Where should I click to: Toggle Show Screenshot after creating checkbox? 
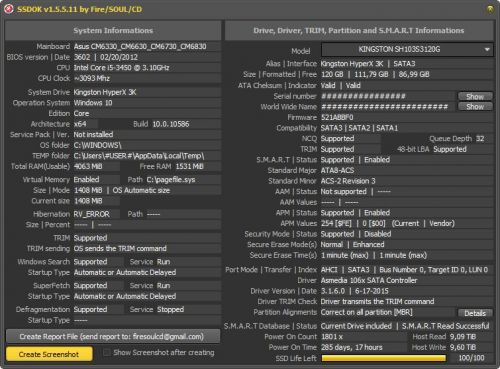tap(106, 353)
